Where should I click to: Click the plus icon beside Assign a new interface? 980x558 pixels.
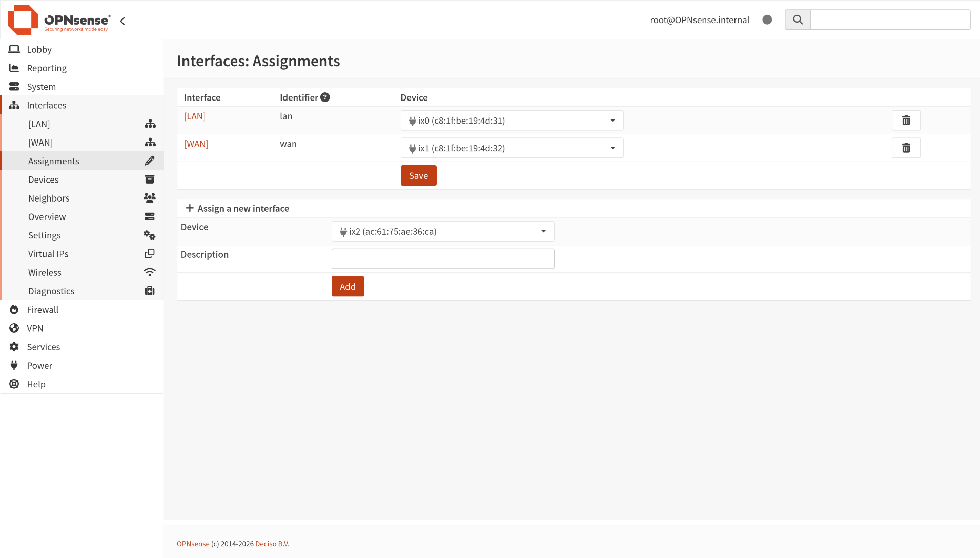[190, 208]
